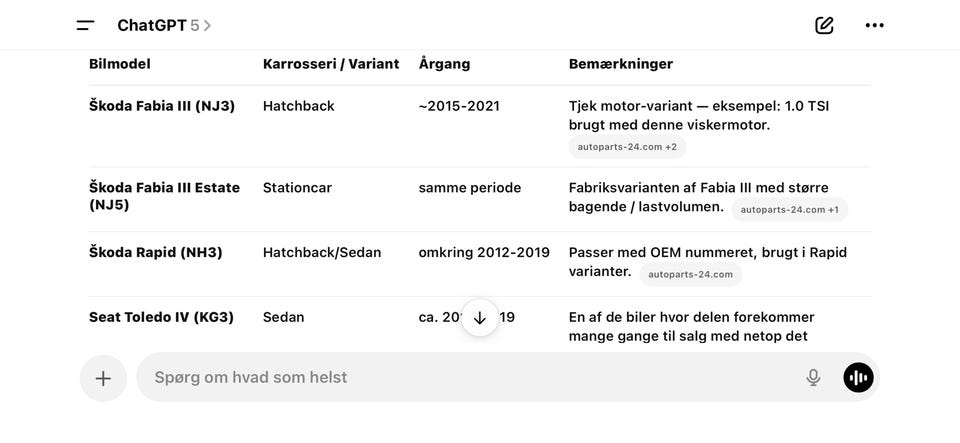Select the Bilmodel column header

pyautogui.click(x=120, y=64)
